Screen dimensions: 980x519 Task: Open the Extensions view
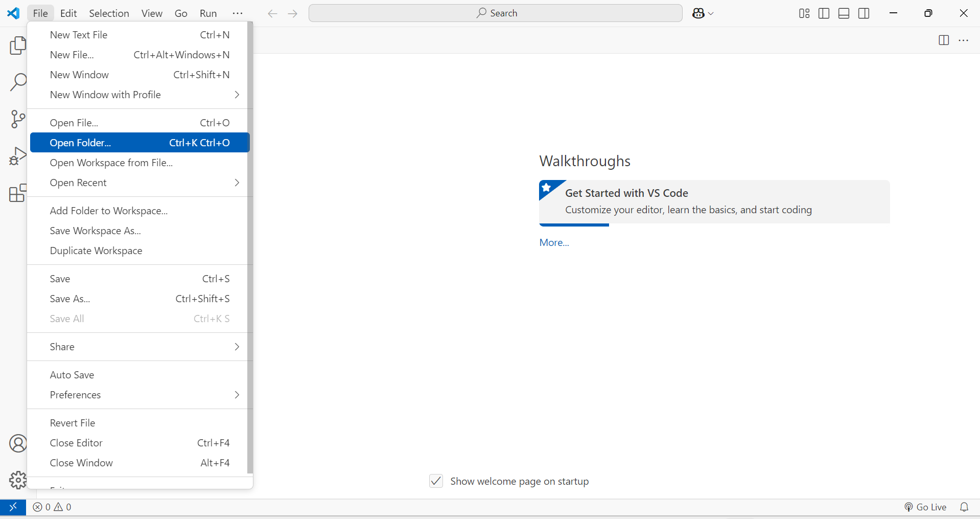18,193
